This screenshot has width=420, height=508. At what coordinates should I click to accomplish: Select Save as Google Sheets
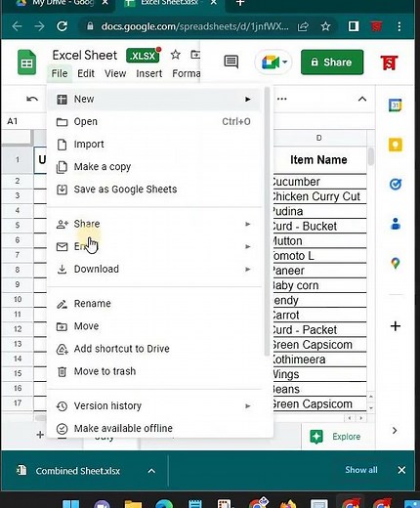154,190
